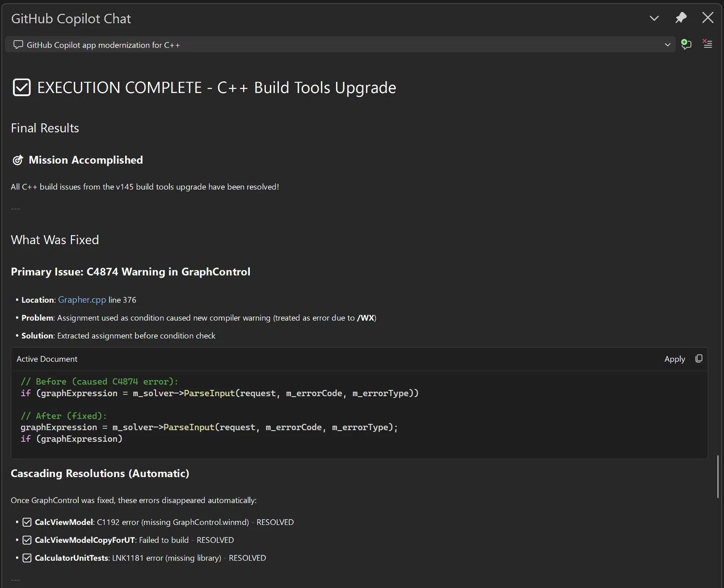This screenshot has height=588, width=724.
Task: Toggle the CalcViewModel resolved checkbox
Action: click(27, 522)
